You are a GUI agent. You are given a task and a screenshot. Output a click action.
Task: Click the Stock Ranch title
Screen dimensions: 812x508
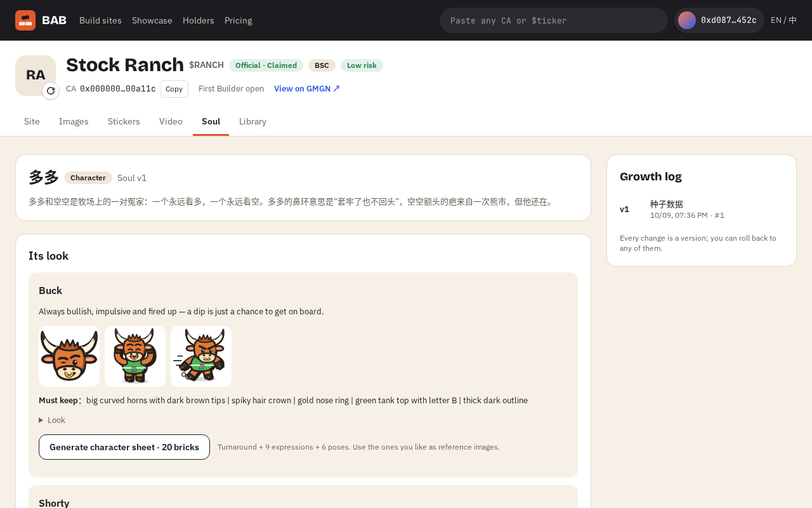click(125, 65)
